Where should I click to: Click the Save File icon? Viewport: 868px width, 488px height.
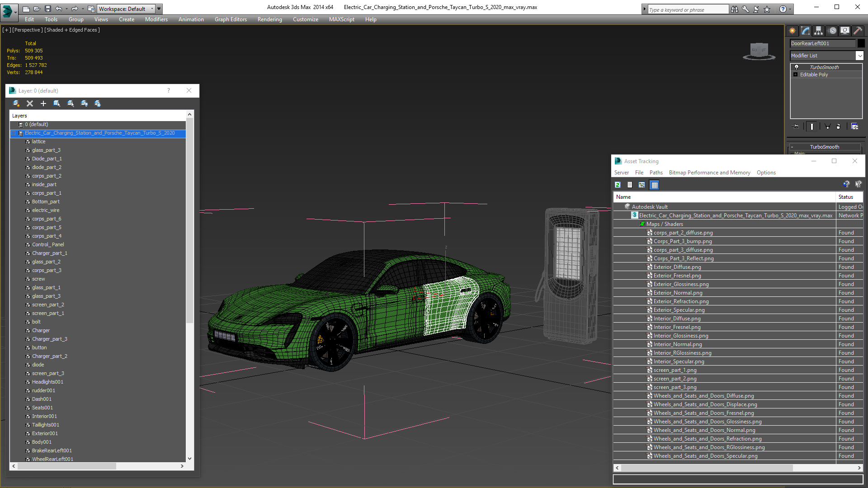(x=47, y=9)
